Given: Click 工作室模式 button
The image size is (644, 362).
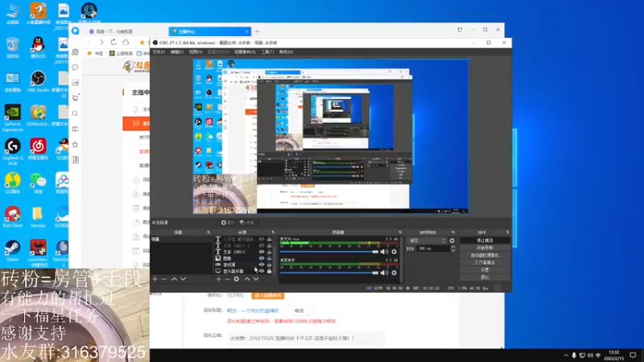Looking at the screenshot, I should pos(485,263).
